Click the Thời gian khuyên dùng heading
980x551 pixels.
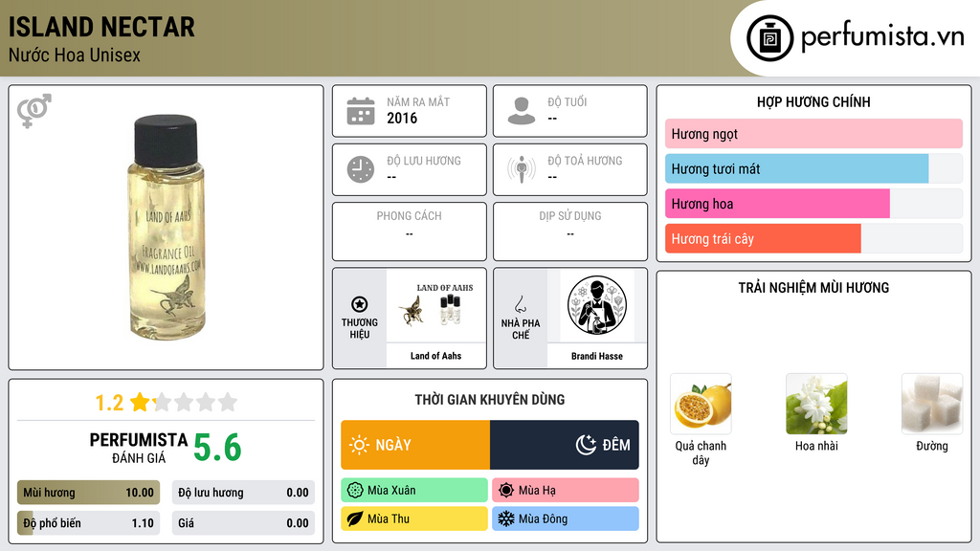(490, 399)
